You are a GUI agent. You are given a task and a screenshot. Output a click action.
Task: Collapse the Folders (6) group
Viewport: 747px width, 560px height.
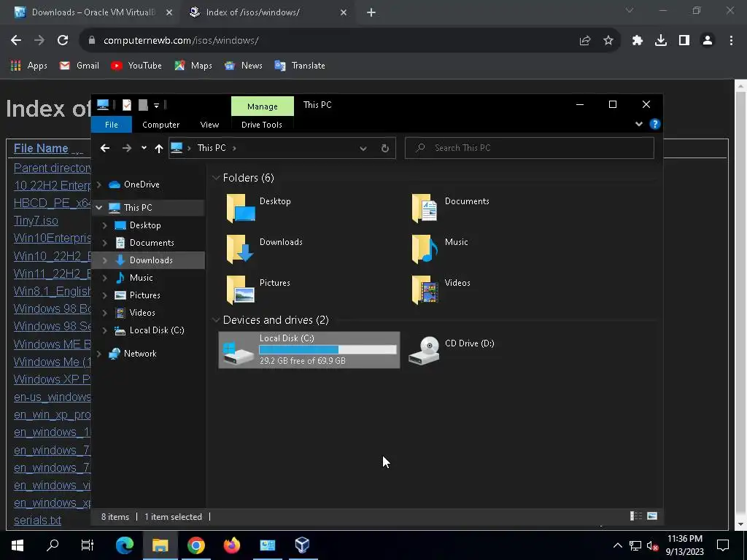(x=216, y=178)
